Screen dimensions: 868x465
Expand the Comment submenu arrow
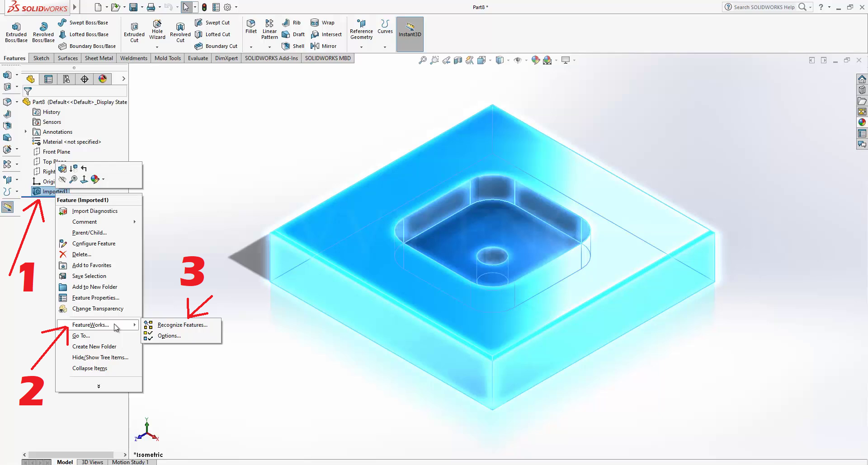(x=135, y=222)
